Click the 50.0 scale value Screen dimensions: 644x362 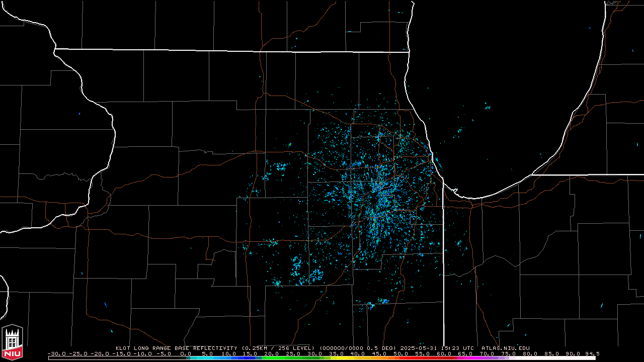point(400,353)
